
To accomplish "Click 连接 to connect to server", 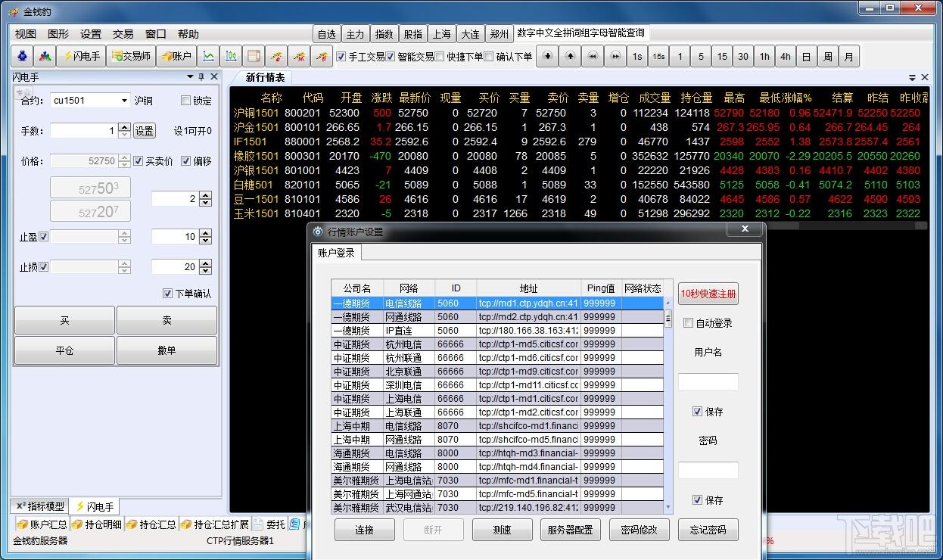I will click(x=365, y=530).
